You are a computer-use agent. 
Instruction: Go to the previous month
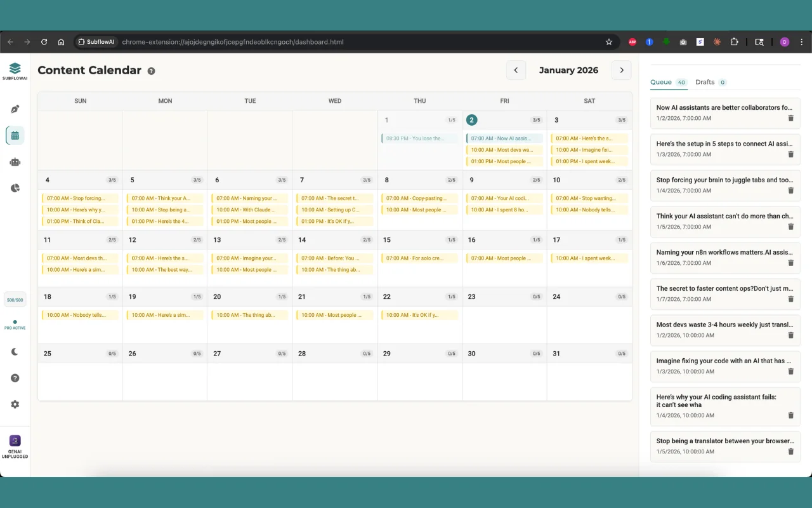pyautogui.click(x=516, y=70)
